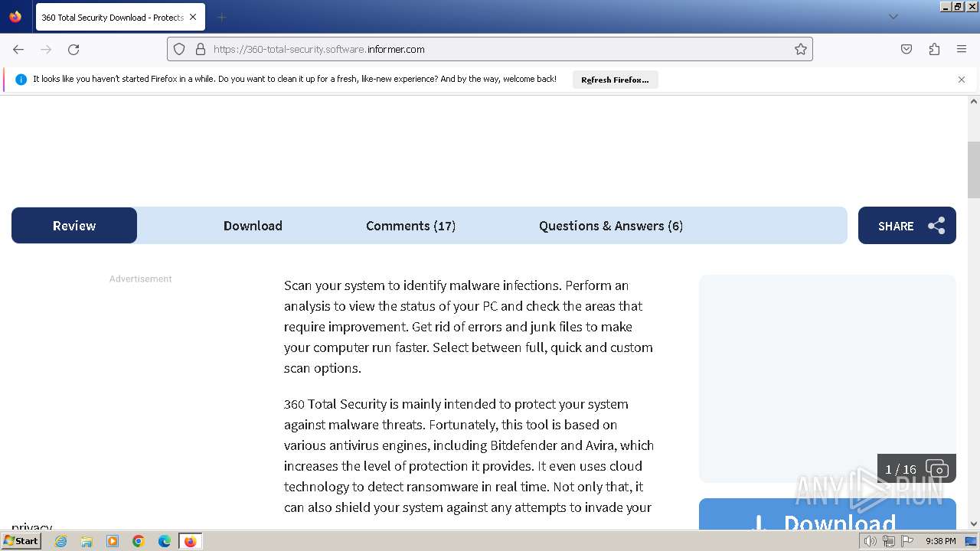980x551 pixels.
Task: Click scrollbar up arrow
Action: pyautogui.click(x=974, y=101)
